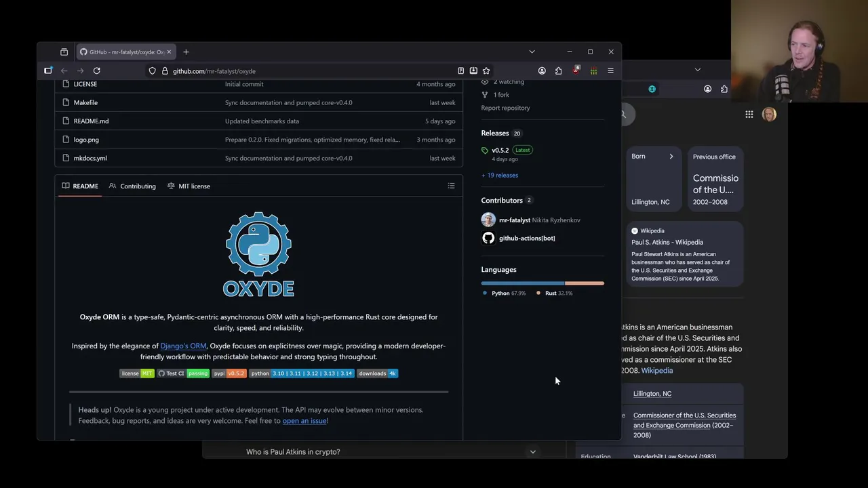The height and width of the screenshot is (488, 868).
Task: Switch to the Contributing tab
Action: click(x=132, y=186)
